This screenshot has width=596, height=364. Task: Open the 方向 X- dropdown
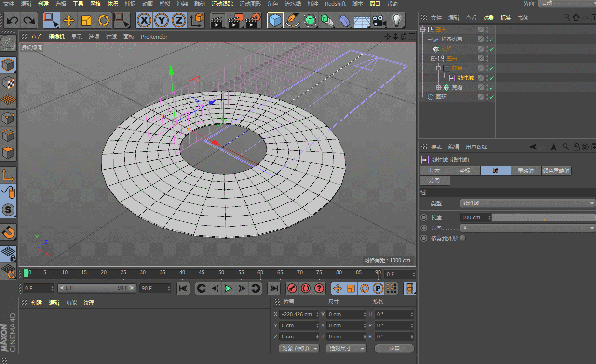pos(528,228)
